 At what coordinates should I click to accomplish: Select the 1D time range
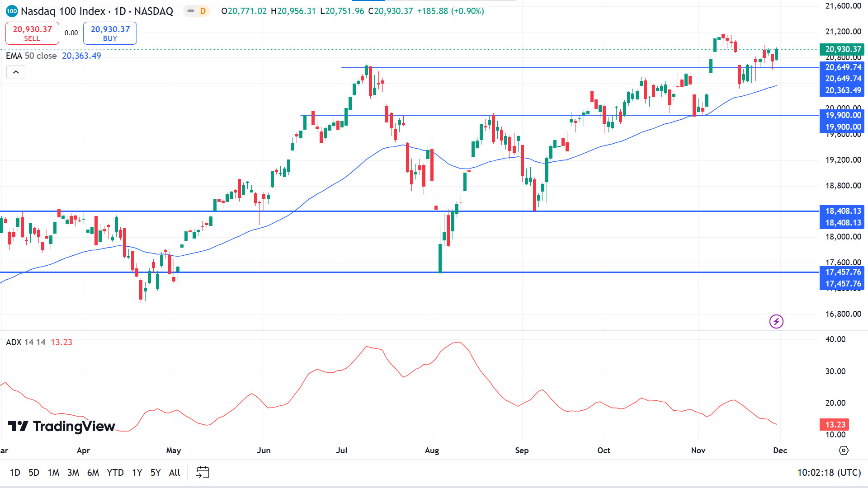(x=15, y=473)
